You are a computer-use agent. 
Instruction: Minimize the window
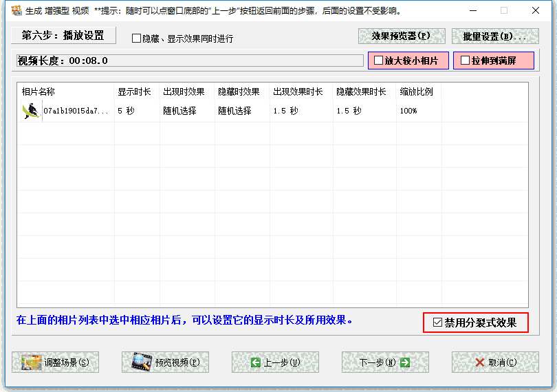pyautogui.click(x=473, y=11)
